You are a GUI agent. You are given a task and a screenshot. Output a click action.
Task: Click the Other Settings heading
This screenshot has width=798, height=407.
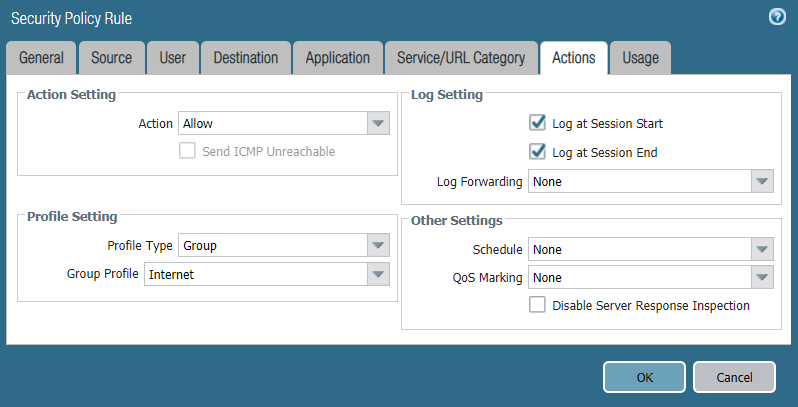point(457,221)
